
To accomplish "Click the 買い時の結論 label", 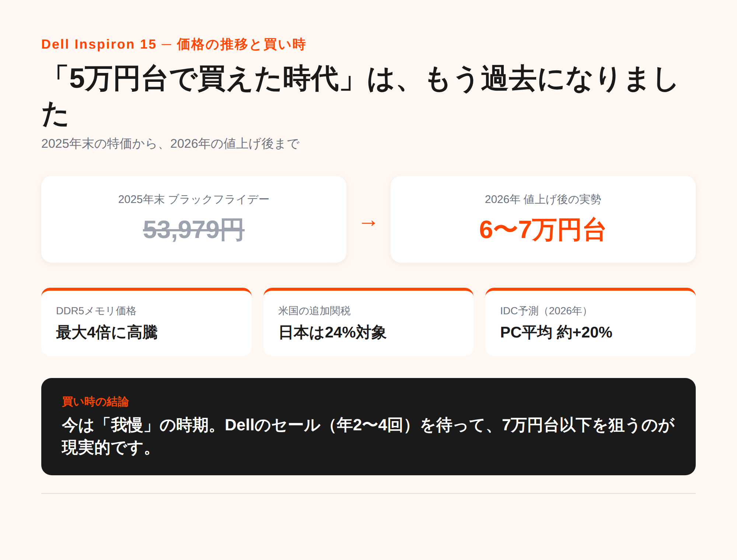I will click(x=95, y=402).
